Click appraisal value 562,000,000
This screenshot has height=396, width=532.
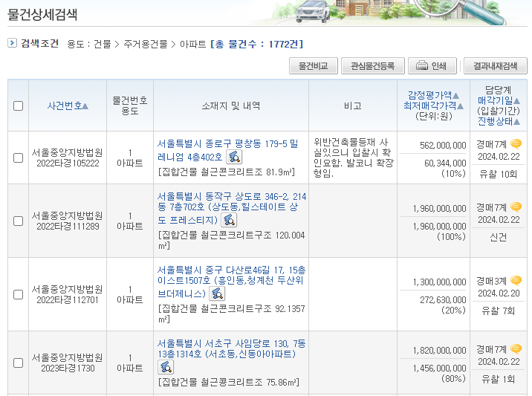443,145
